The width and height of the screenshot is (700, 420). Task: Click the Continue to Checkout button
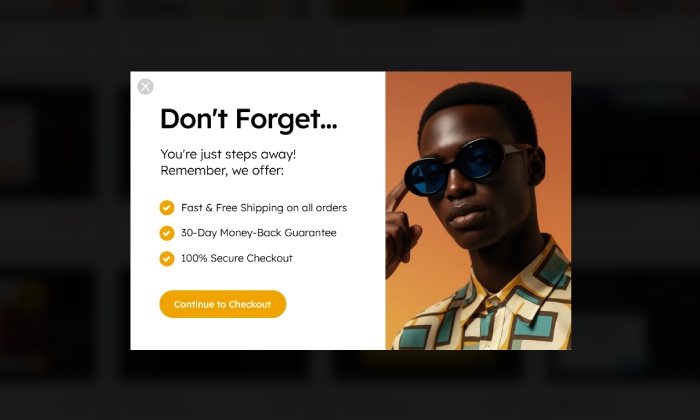pyautogui.click(x=223, y=304)
